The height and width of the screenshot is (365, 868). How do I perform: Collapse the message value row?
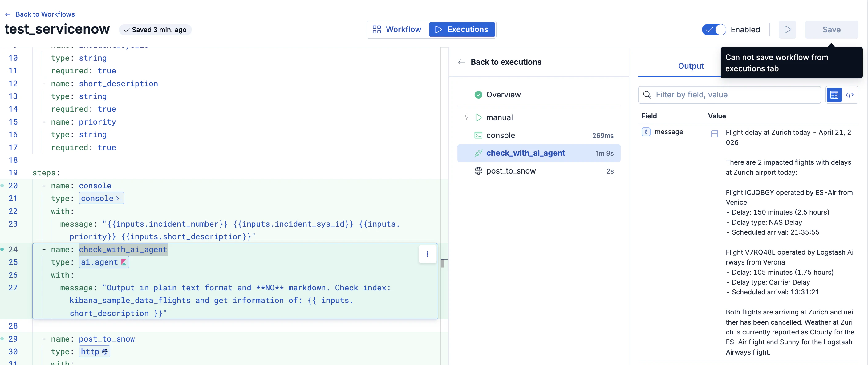[x=714, y=134]
